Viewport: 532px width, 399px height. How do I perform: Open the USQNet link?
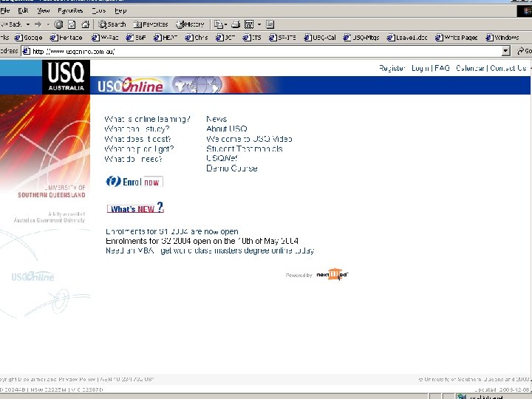[222, 158]
